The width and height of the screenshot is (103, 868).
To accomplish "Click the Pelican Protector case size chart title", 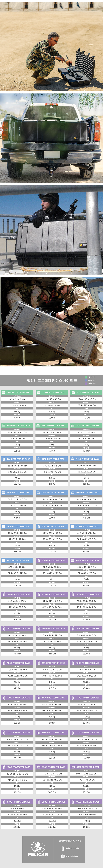I will 52,380.
